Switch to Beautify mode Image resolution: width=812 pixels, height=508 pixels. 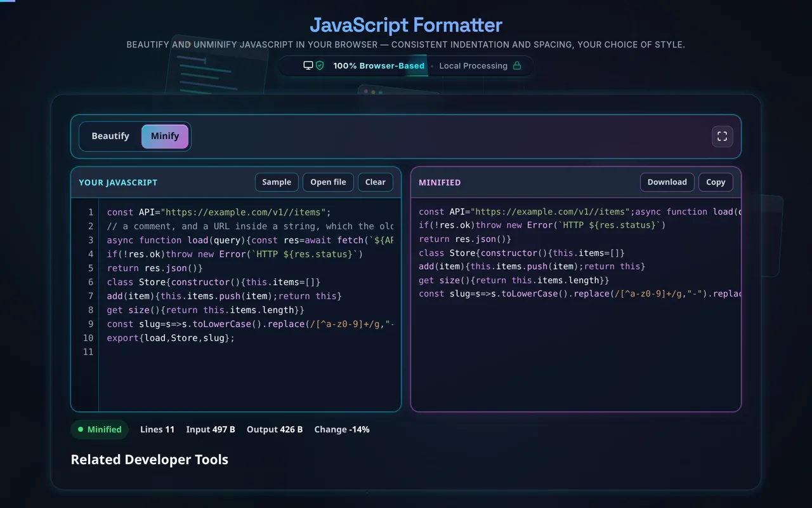point(110,136)
